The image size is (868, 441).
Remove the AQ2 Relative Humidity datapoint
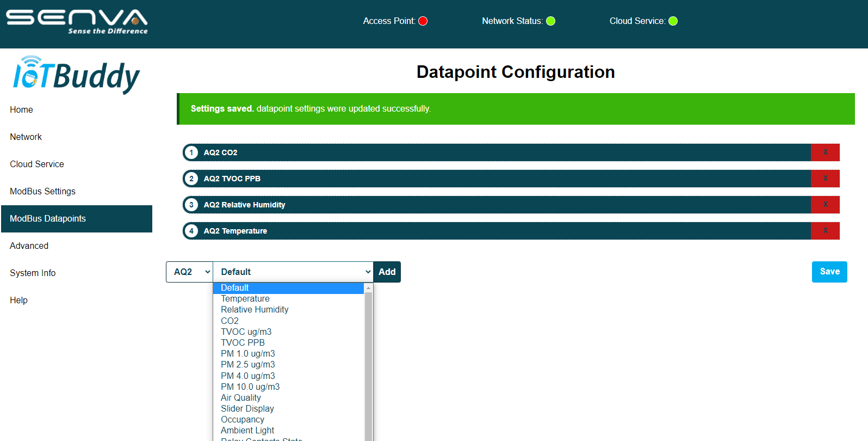(x=825, y=205)
